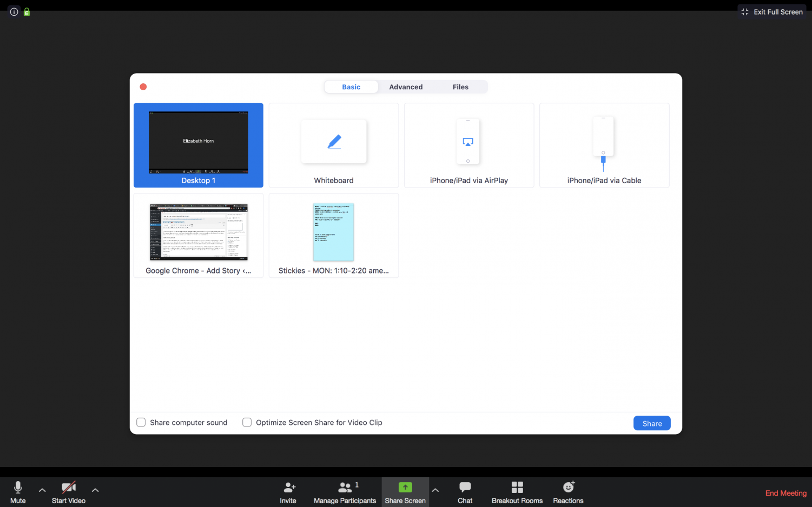Select the Desktop 1 thumbnail
The width and height of the screenshot is (812, 507).
click(x=199, y=145)
